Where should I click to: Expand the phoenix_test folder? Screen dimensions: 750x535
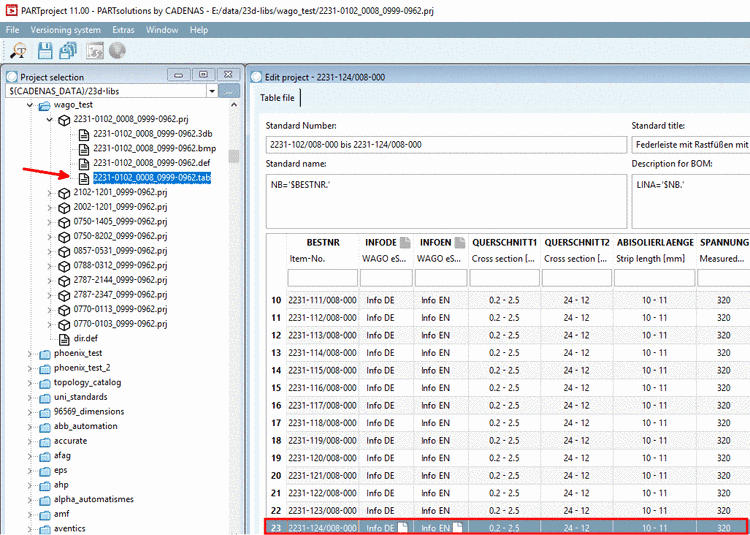[28, 353]
